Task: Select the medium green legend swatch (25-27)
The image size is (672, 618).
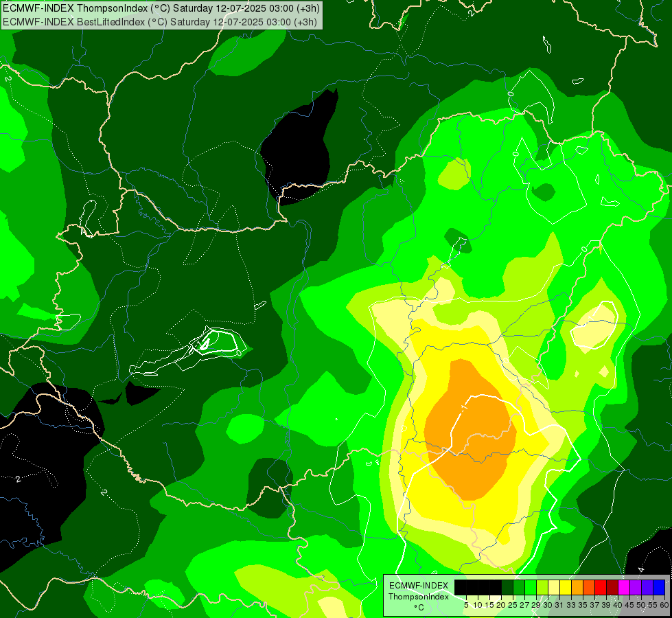Action: (x=518, y=587)
